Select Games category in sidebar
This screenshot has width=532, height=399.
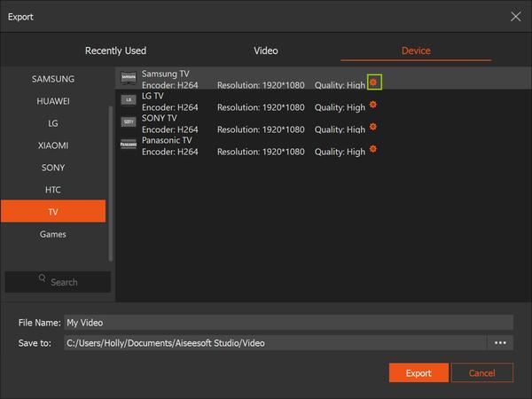53,234
